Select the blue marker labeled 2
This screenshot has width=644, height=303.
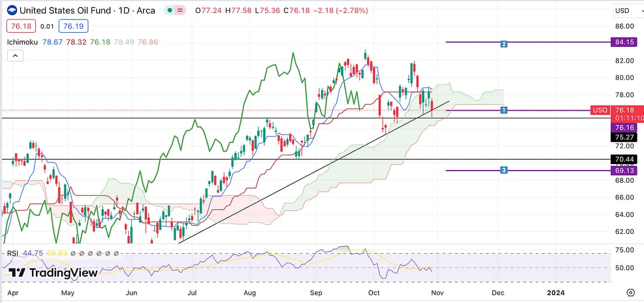[503, 43]
